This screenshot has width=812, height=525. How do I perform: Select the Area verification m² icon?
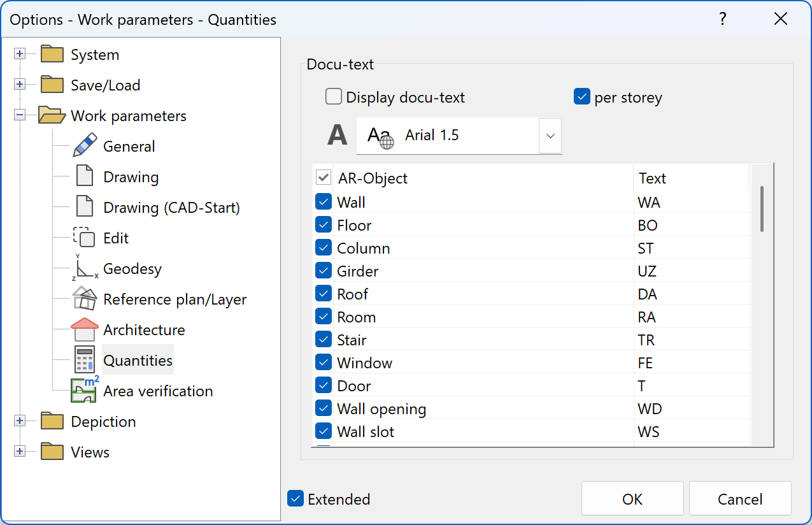(x=83, y=391)
